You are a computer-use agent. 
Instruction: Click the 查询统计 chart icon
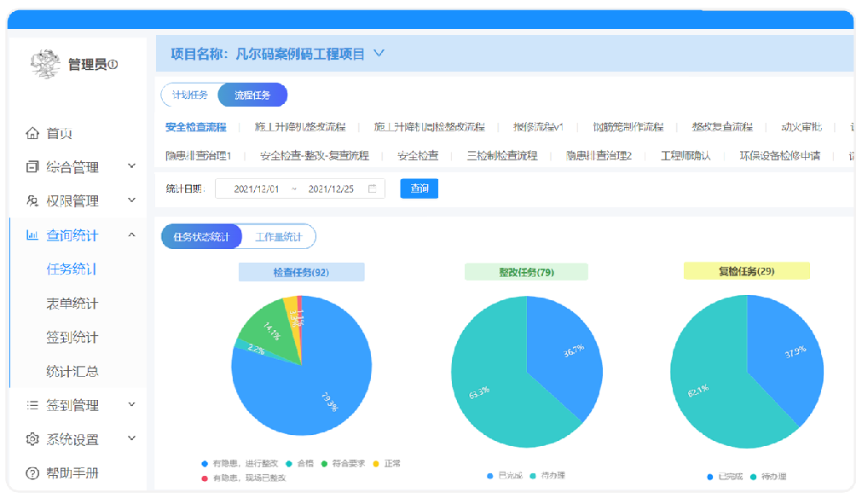[32, 235]
